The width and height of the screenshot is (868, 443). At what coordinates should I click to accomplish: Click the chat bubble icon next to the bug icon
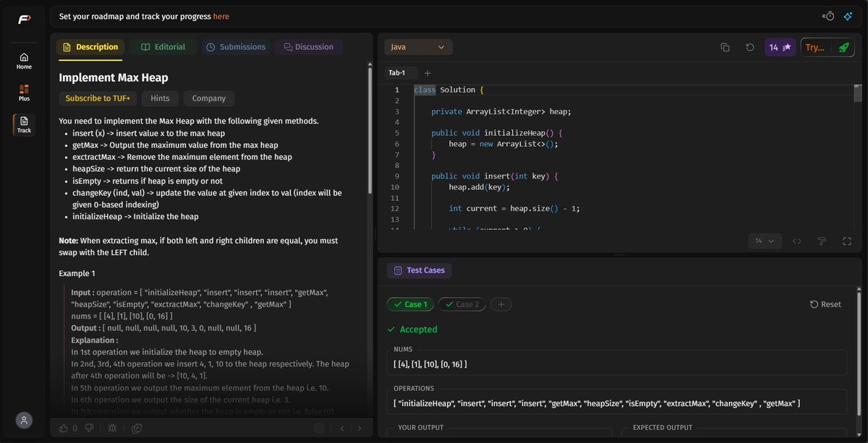pos(137,428)
